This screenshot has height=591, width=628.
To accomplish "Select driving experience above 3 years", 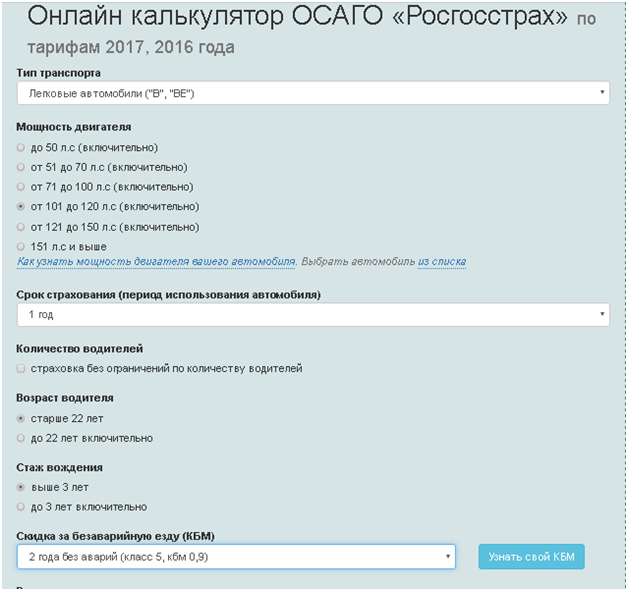I will (22, 487).
